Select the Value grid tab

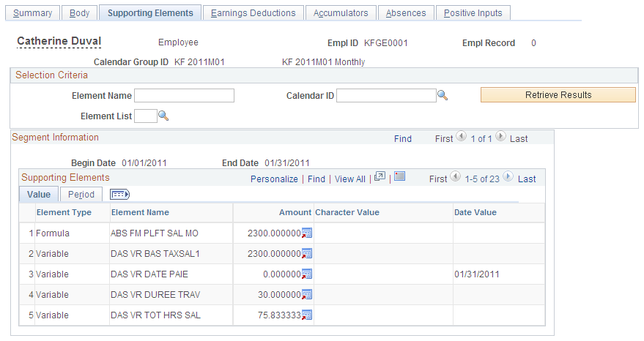click(x=39, y=194)
